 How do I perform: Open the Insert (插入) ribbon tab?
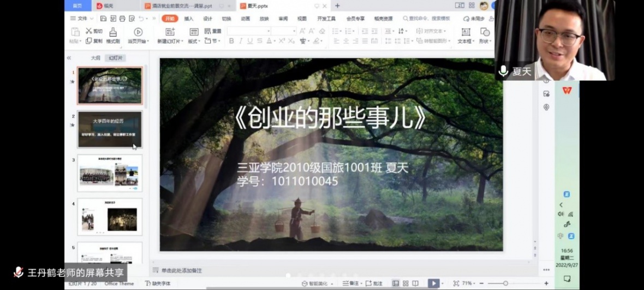tap(189, 19)
